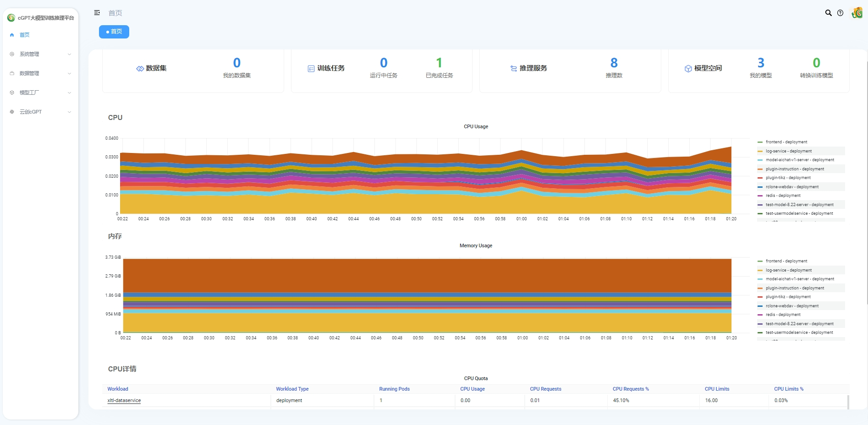Expand the 数据管理 sidebar menu
This screenshot has width=868, height=425.
[40, 73]
